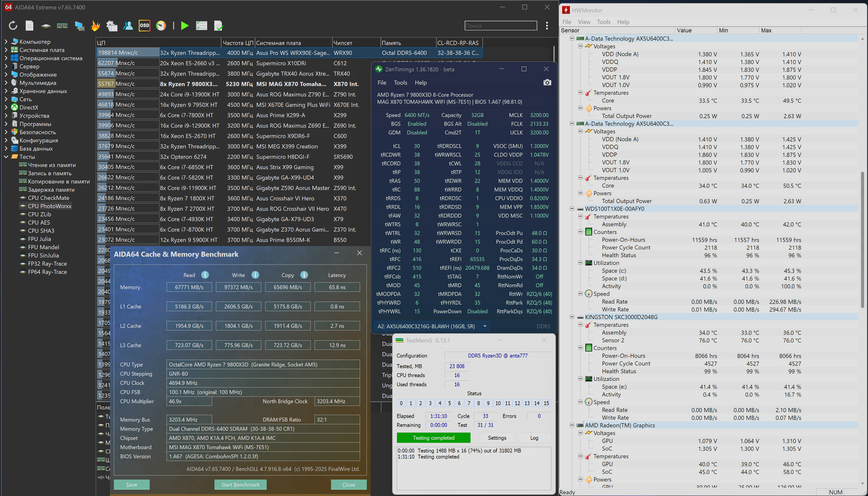Collapse the Тесты tree node
The image size is (868, 496).
6,157
